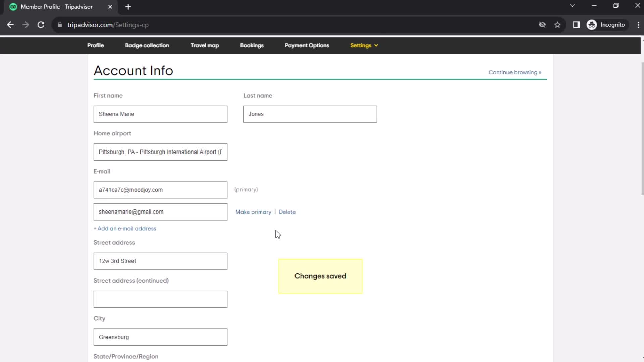Open Chrome three-dot menu
Screen dimensions: 644x362
[638, 25]
